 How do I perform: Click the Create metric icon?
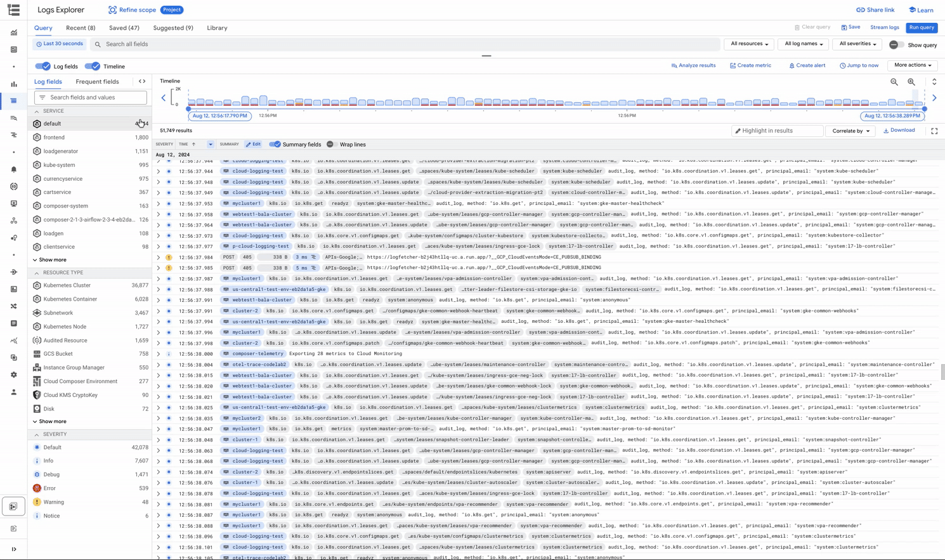pyautogui.click(x=733, y=65)
